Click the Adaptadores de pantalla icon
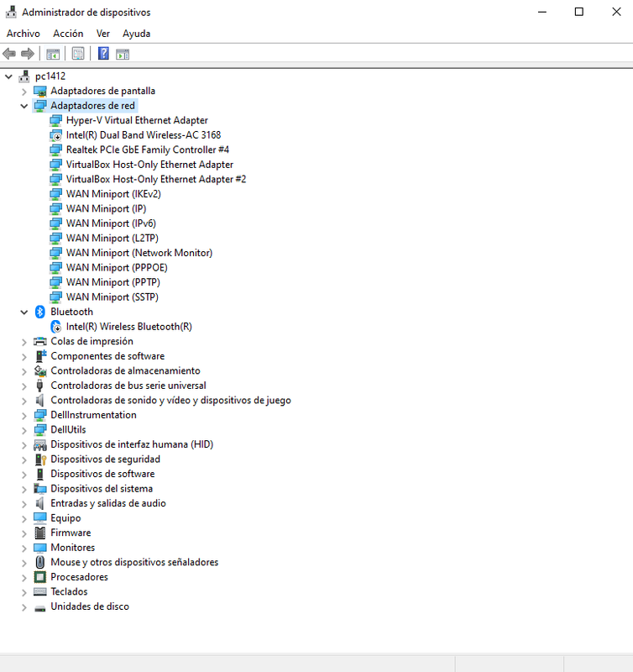The height and width of the screenshot is (672, 633). pyautogui.click(x=39, y=91)
